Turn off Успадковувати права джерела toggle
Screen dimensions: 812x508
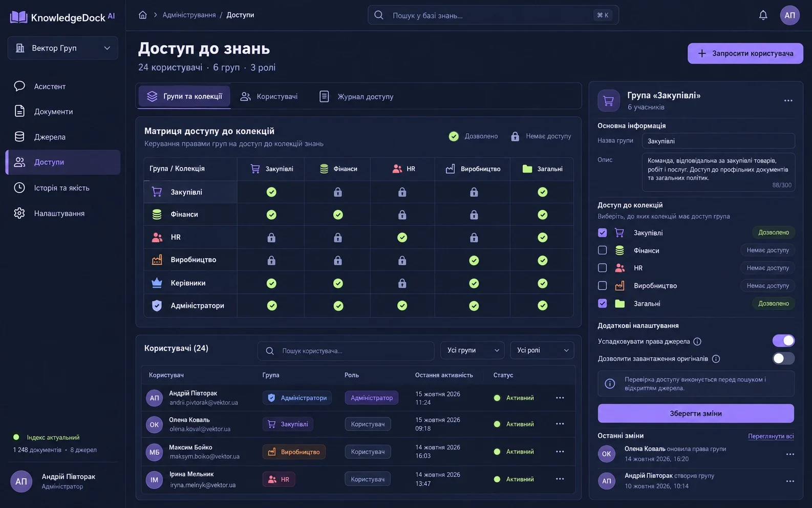783,341
